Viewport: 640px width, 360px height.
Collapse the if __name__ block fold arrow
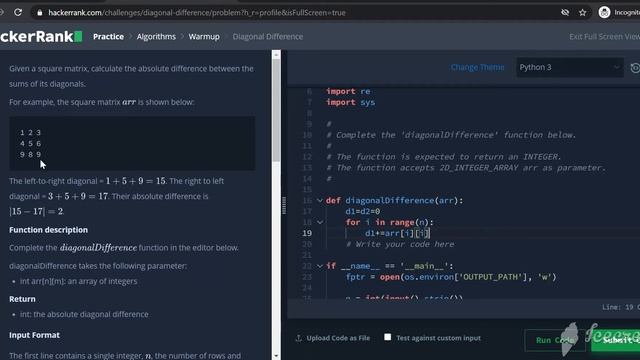[320, 266]
